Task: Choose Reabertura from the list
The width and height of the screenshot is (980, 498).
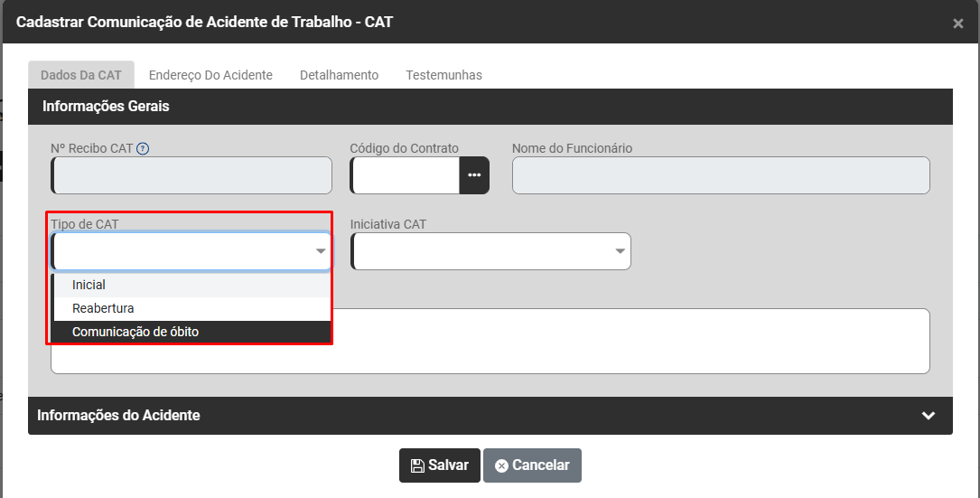Action: [x=103, y=308]
